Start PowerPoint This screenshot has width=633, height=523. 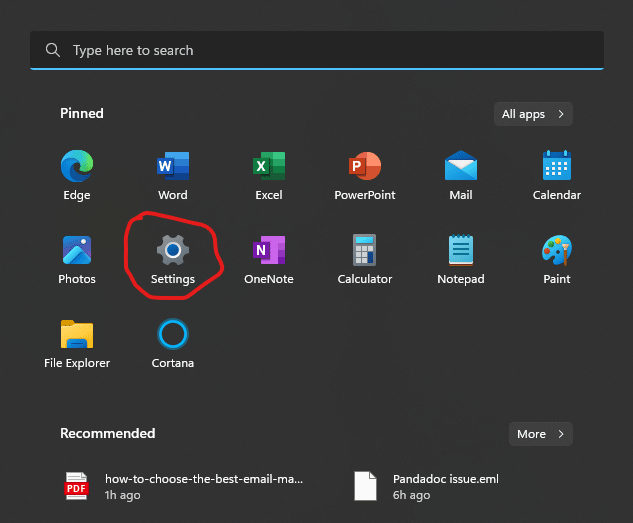pos(365,174)
